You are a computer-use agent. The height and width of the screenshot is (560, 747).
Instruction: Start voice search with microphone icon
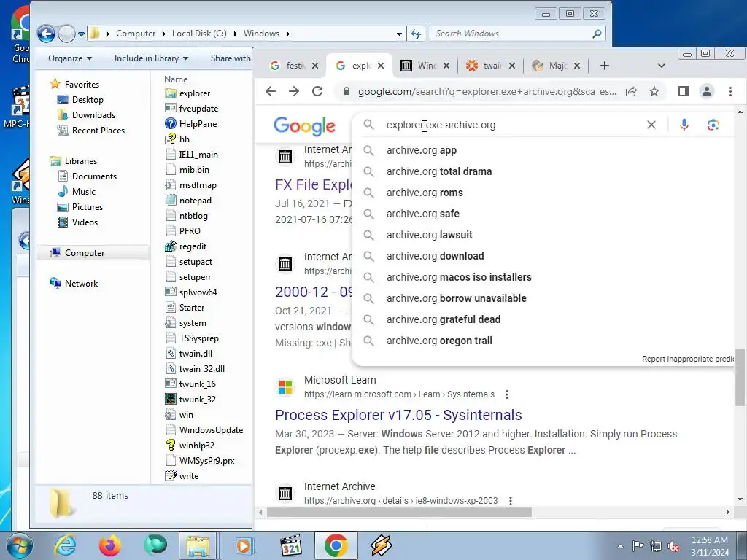(684, 125)
